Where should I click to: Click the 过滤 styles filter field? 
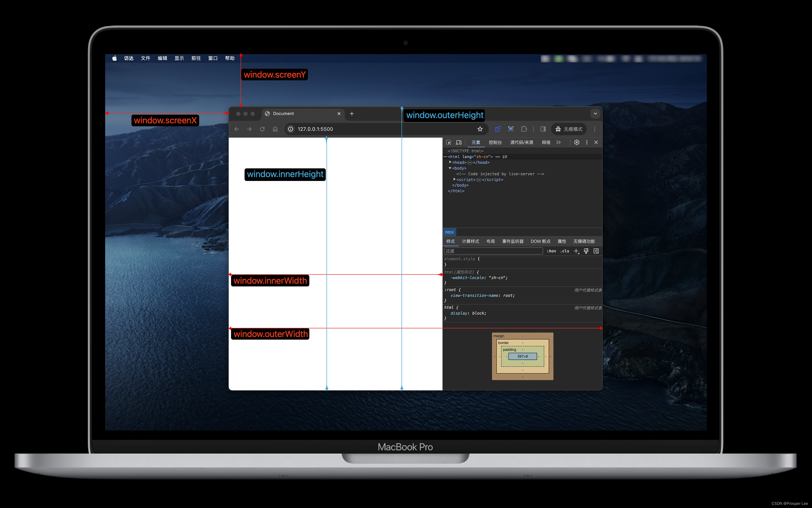[x=493, y=251]
